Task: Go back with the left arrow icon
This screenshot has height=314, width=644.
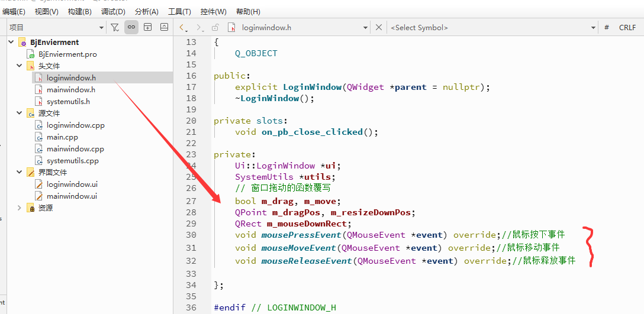Action: (183, 28)
